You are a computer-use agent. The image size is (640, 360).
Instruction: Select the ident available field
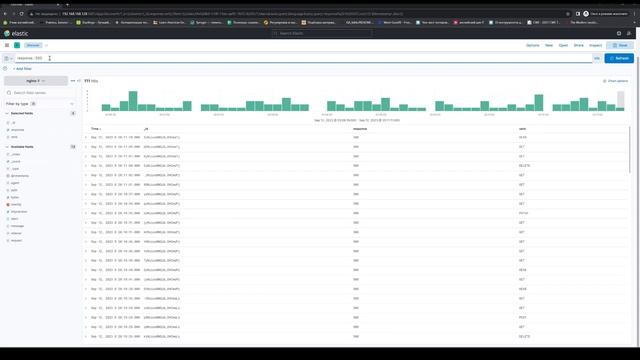(x=14, y=219)
